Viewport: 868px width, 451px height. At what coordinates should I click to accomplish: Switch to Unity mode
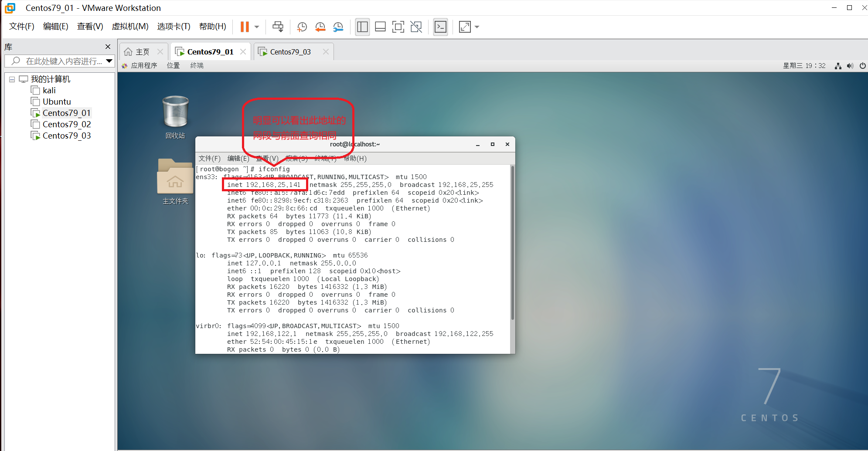pyautogui.click(x=416, y=27)
